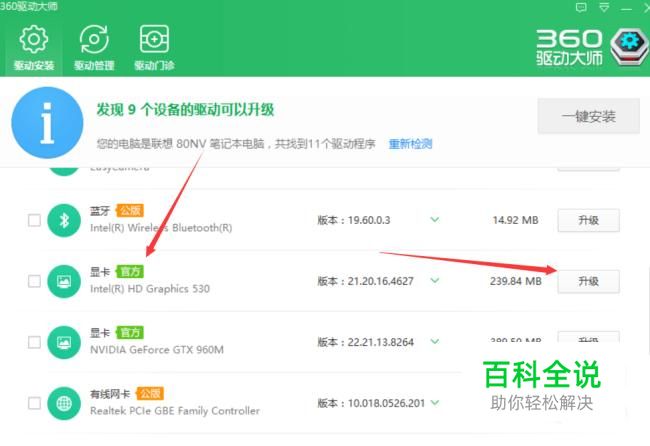Viewport: 650px width, 446px height.
Task: Click the 版本：21.20.16.4627 text
Action: (366, 281)
